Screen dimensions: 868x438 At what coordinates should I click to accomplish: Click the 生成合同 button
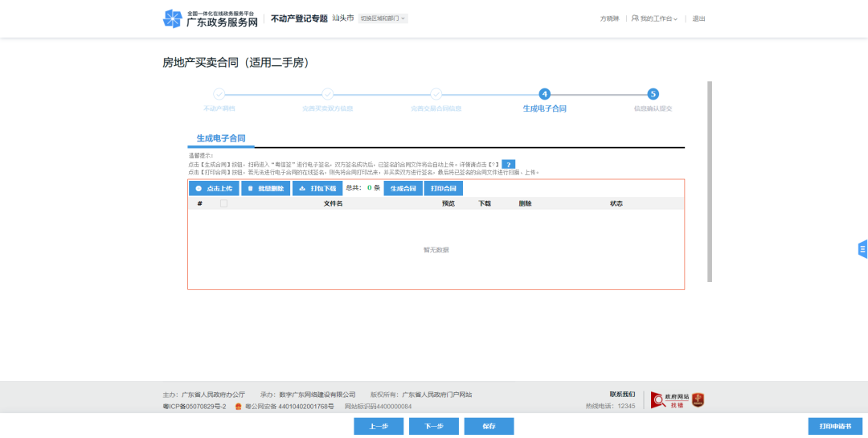pos(403,188)
